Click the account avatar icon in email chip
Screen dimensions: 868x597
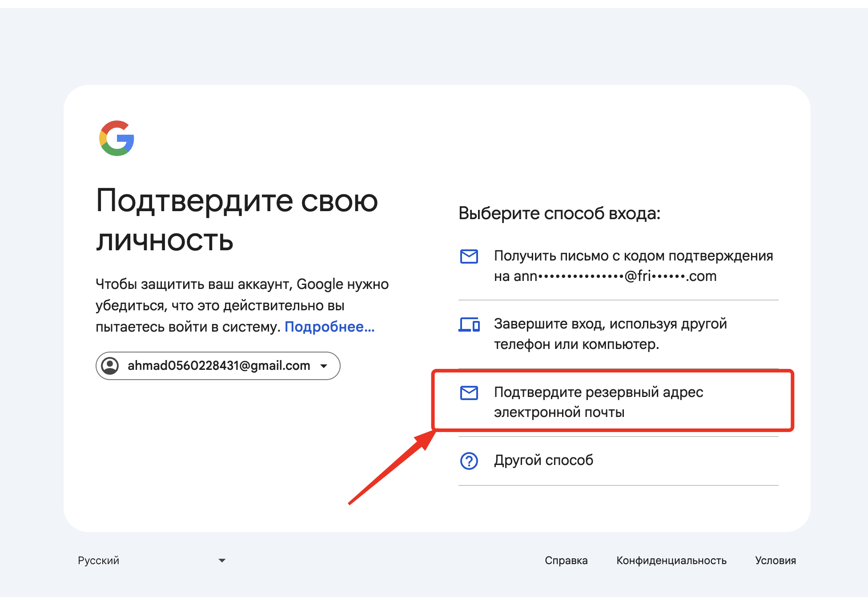pos(110,366)
